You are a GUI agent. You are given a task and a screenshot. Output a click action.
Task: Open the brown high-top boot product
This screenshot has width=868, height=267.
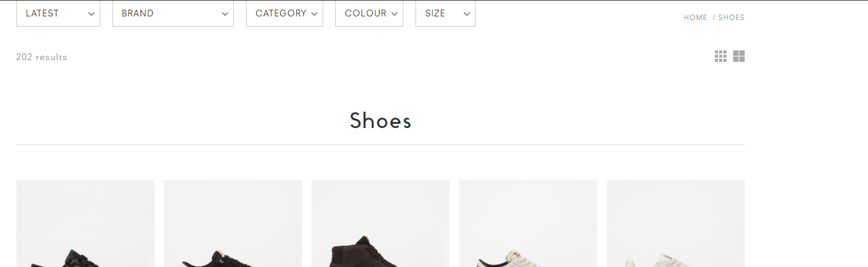380,223
